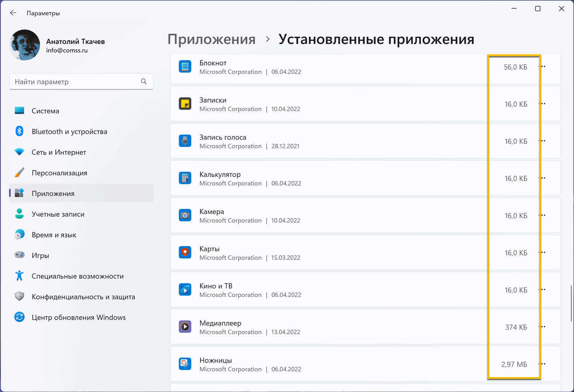
Task: Click the Ножницы app icon
Action: (x=185, y=364)
